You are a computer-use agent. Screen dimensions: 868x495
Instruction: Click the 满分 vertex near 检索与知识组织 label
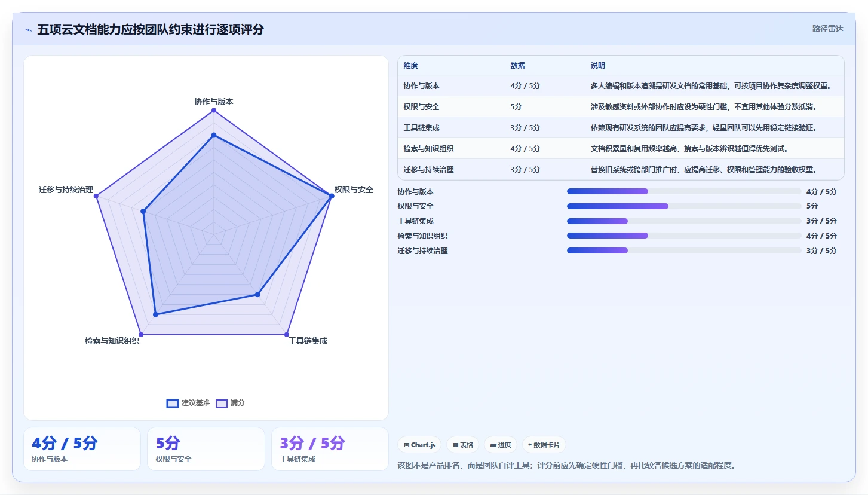tap(141, 334)
